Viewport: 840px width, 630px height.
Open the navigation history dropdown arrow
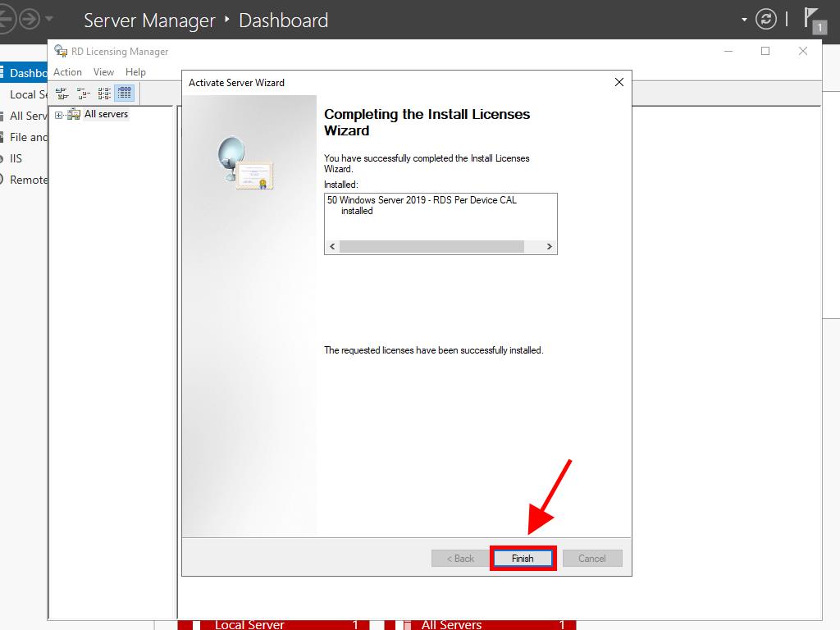point(48,20)
